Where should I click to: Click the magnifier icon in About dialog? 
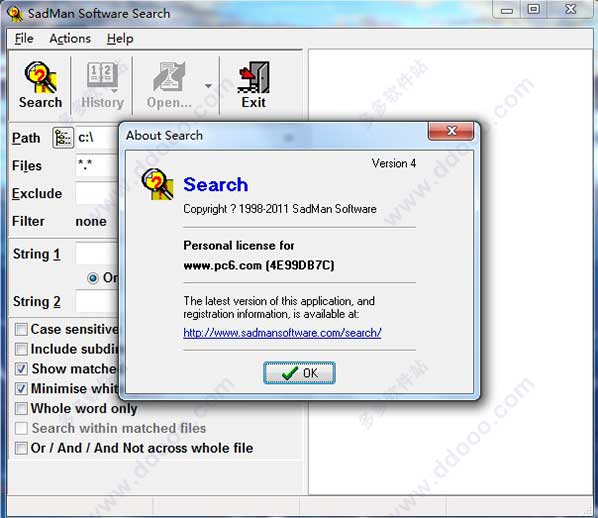pos(158,184)
